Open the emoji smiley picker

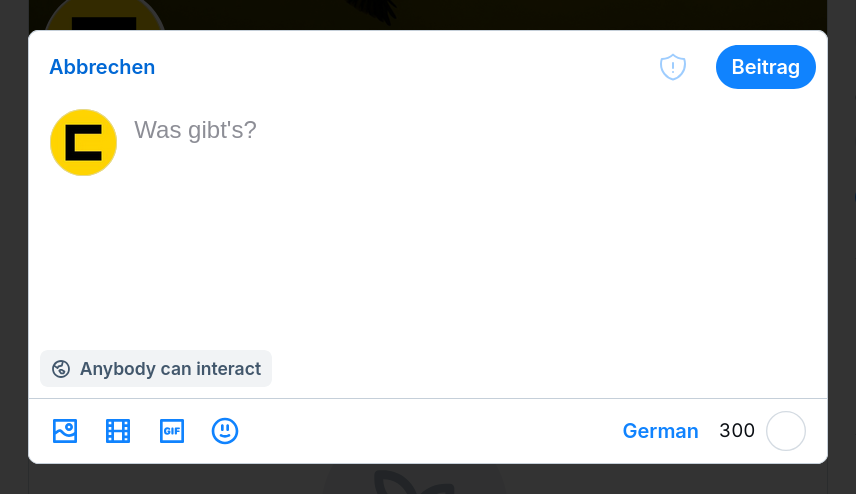click(225, 431)
